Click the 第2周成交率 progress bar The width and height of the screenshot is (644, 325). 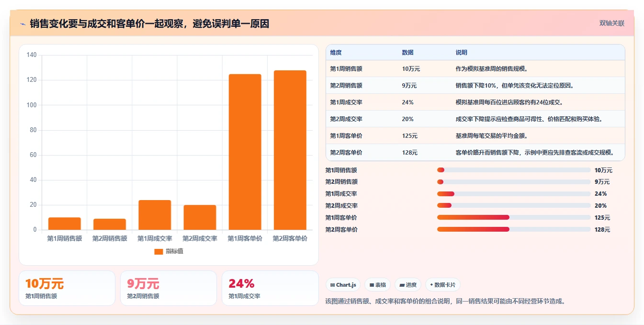point(514,206)
